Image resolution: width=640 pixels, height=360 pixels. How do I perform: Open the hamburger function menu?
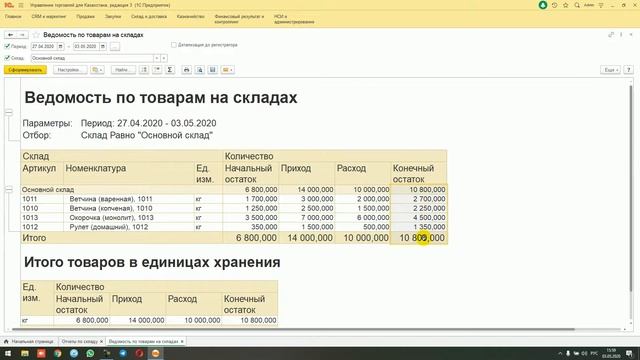click(x=21, y=5)
